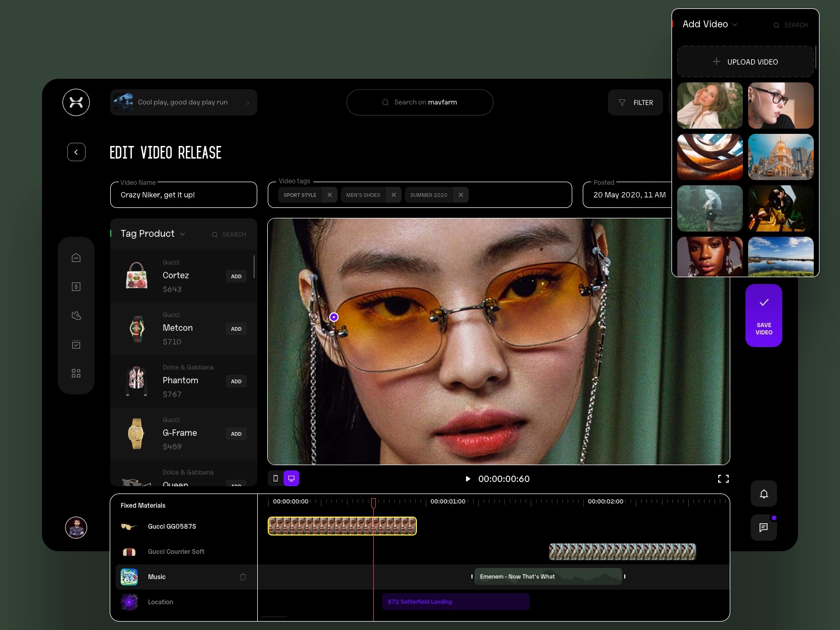Delete the Music track with trash icon
Image resolution: width=840 pixels, height=630 pixels.
tap(243, 577)
